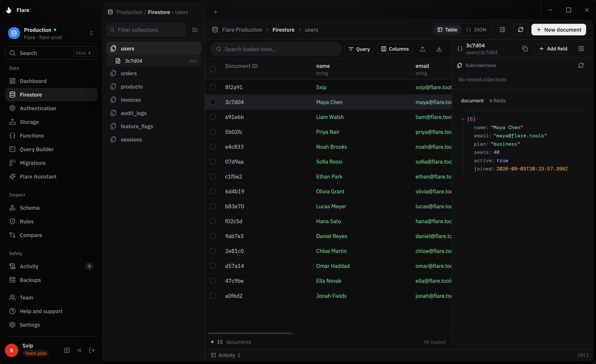
Task: Collapse the sidebar with the double chevron
Action: coord(80,350)
